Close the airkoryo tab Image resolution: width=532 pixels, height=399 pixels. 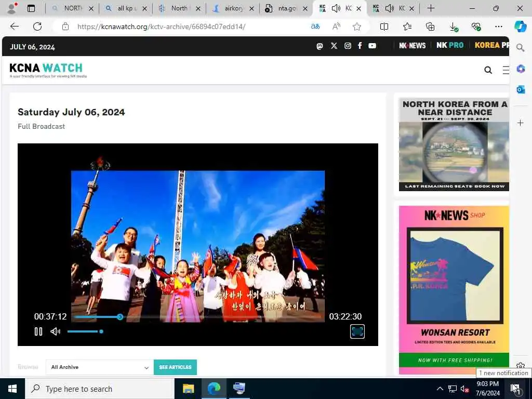(252, 9)
